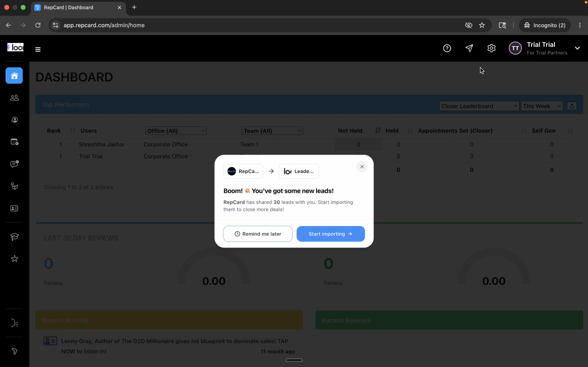Open the Team (All) filter dropdown
588x367 pixels.
(x=272, y=131)
